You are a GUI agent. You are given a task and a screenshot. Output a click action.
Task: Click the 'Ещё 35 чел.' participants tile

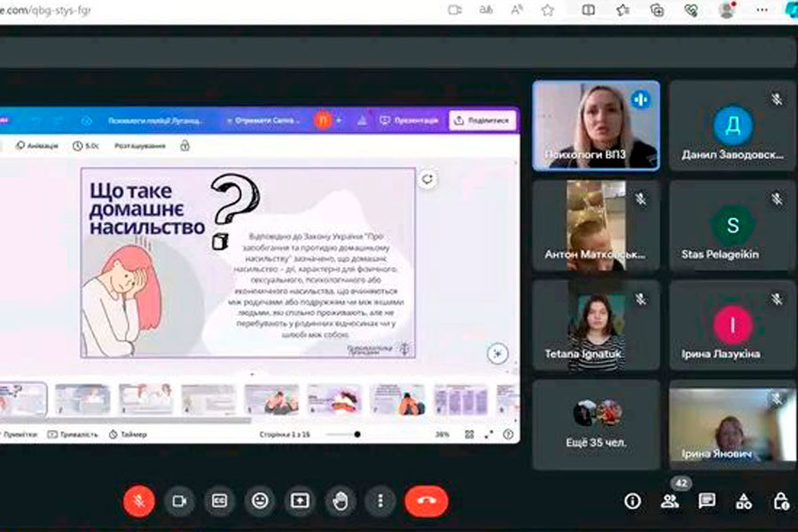[x=596, y=424]
